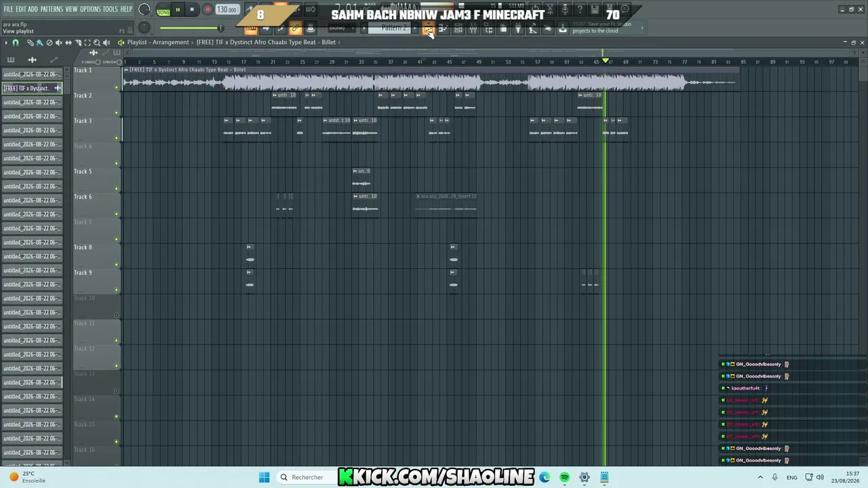Click the Record button in transport
This screenshot has height=488, width=868.
[208, 10]
